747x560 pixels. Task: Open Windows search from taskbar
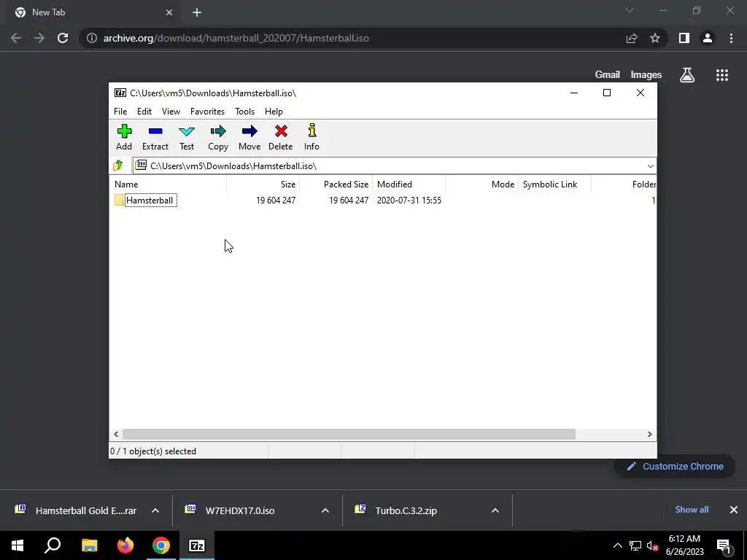tap(53, 545)
